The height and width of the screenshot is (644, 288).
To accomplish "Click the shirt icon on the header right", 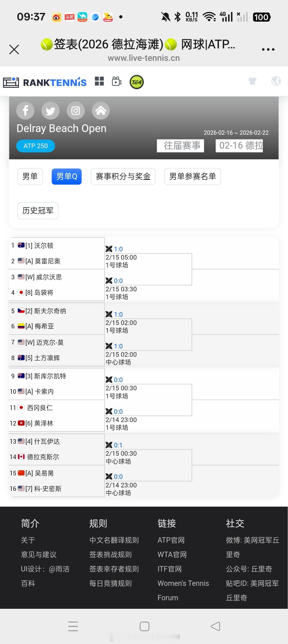I will click(x=253, y=81).
